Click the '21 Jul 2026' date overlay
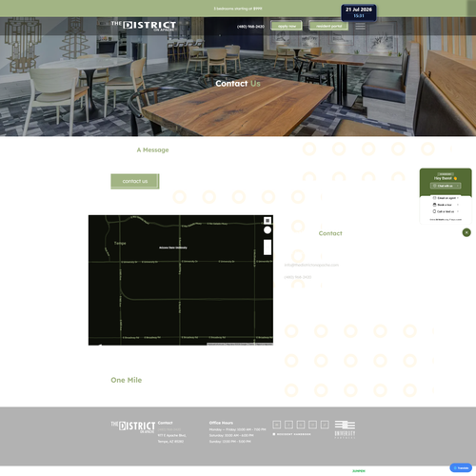This screenshot has height=476, width=476. click(x=359, y=10)
